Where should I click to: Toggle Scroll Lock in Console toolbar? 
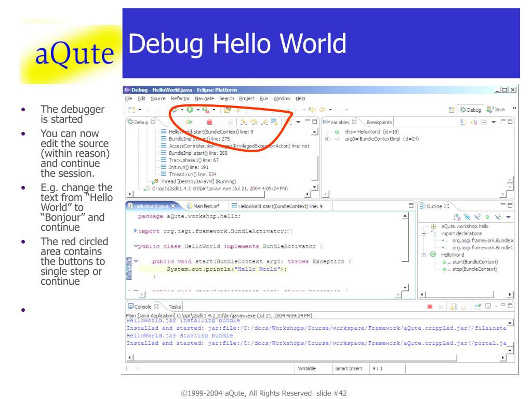[454, 307]
